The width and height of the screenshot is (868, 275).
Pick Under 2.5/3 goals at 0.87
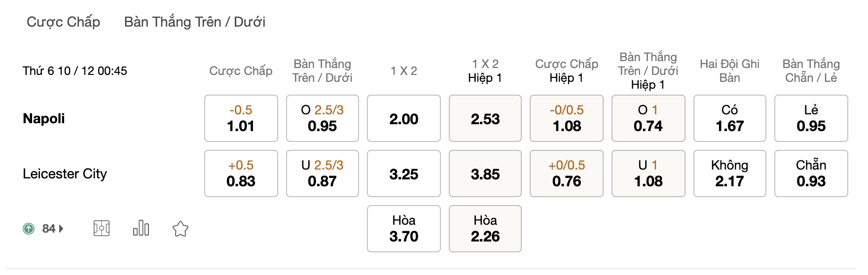tap(323, 173)
